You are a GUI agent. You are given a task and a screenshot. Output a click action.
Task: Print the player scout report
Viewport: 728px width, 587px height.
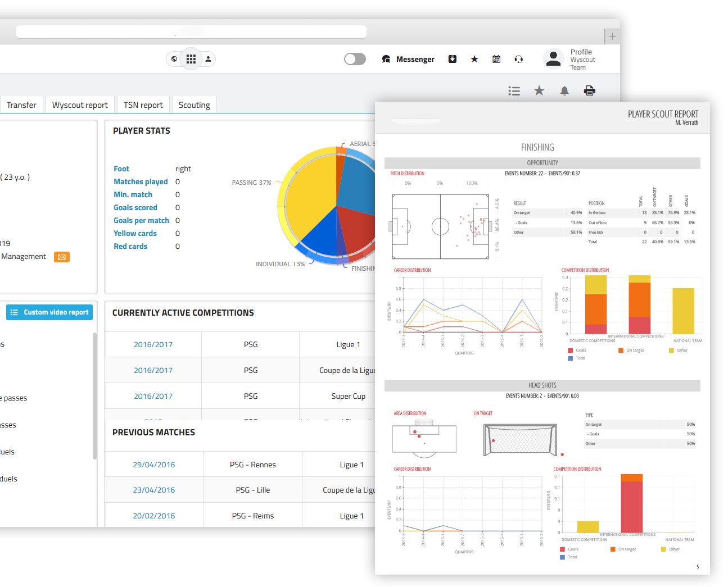click(589, 90)
